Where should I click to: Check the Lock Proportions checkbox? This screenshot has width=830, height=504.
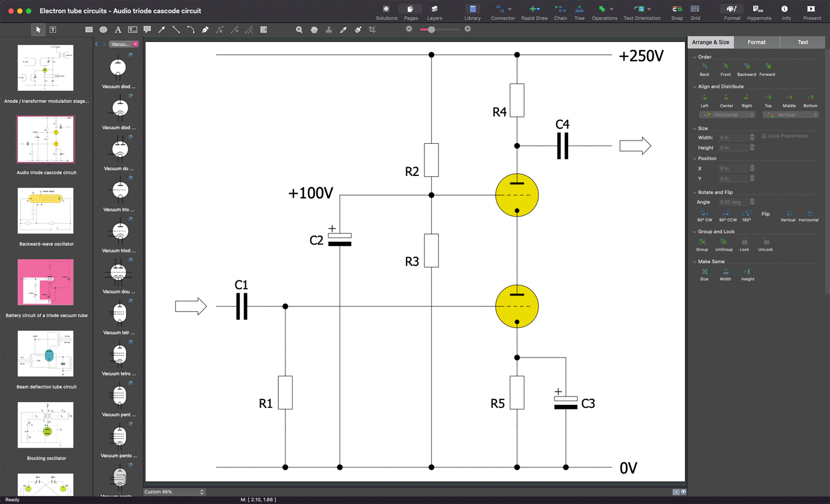[x=764, y=136]
